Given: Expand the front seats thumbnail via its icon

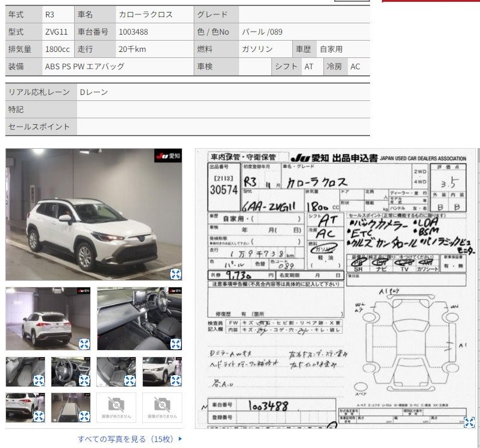Looking at the screenshot, I should [130, 381].
